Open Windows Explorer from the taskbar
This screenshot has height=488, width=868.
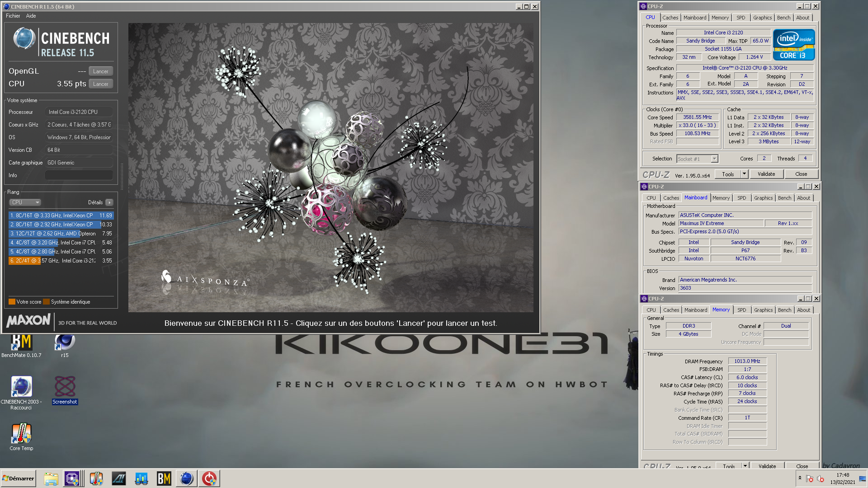coord(51,479)
